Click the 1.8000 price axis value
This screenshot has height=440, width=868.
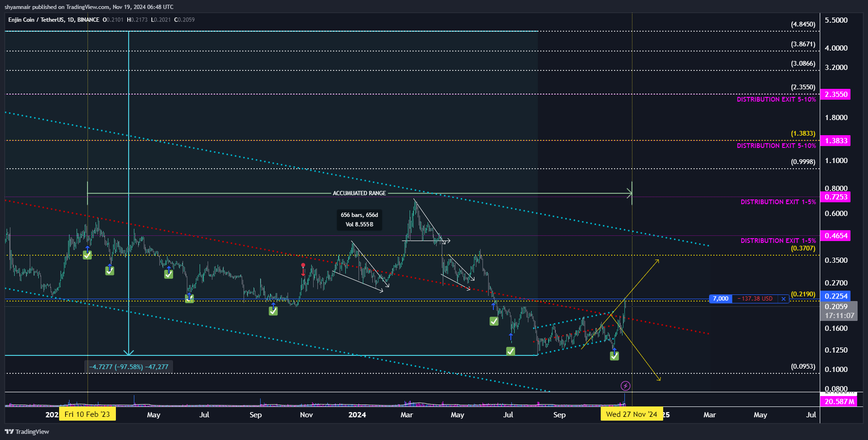tap(836, 118)
